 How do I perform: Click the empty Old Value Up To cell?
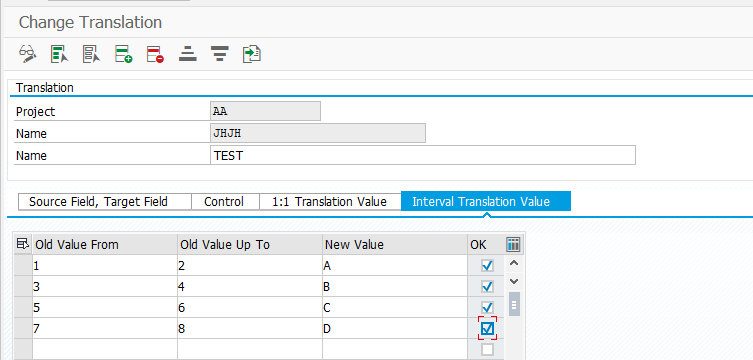click(x=250, y=349)
